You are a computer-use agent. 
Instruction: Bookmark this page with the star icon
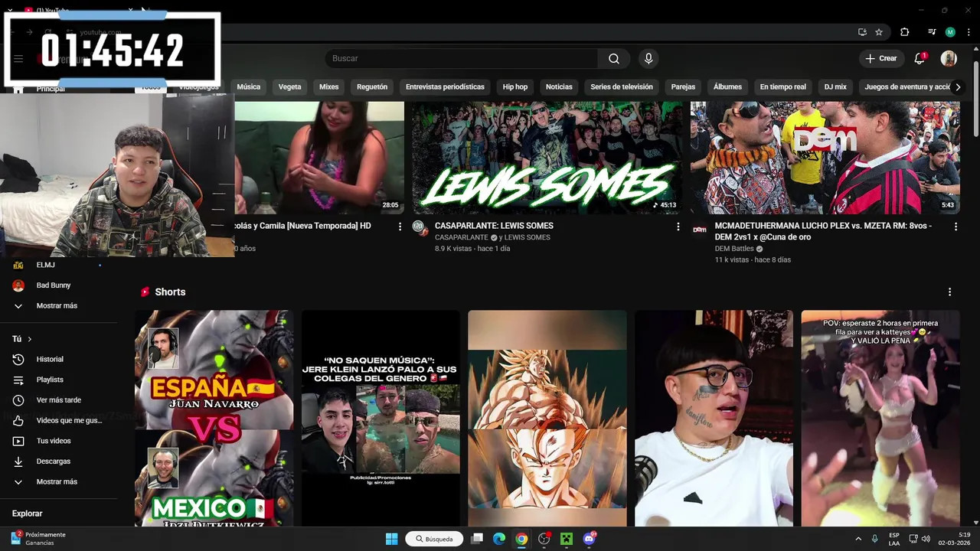click(x=879, y=32)
